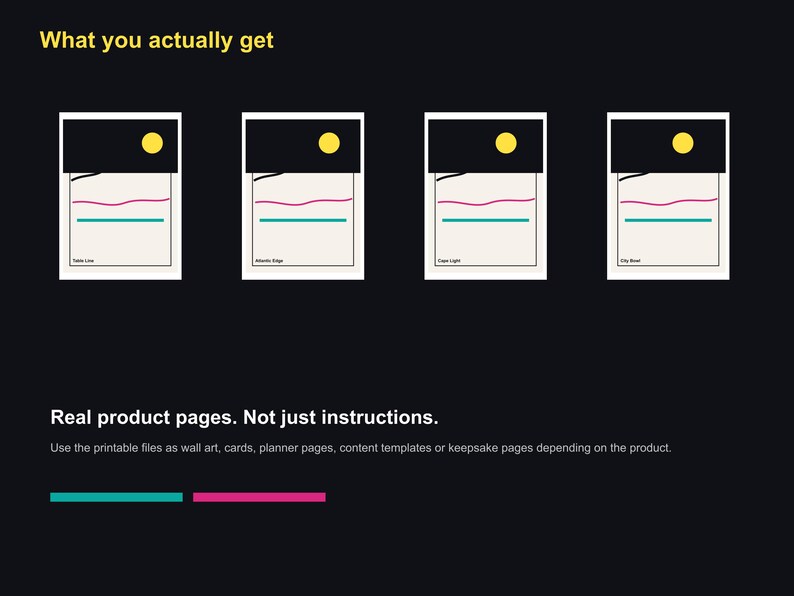The image size is (794, 596).
Task: Click the 'City Bowl' caption label
Action: [x=630, y=261]
